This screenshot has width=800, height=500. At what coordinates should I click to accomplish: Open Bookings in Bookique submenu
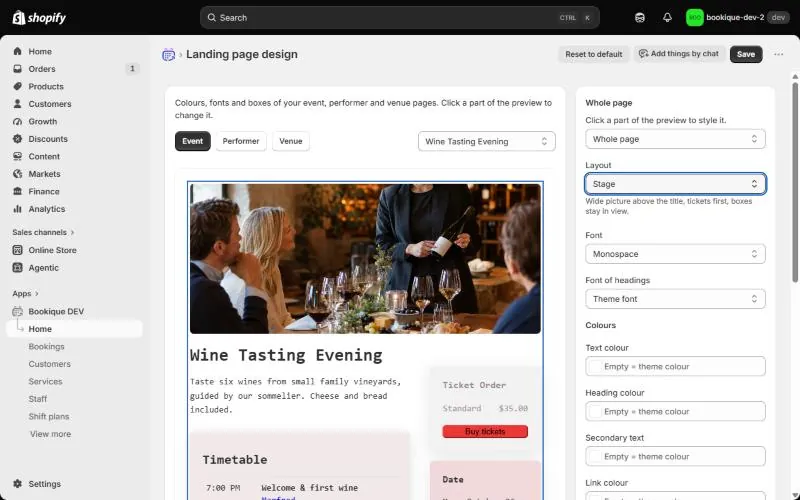(x=46, y=346)
